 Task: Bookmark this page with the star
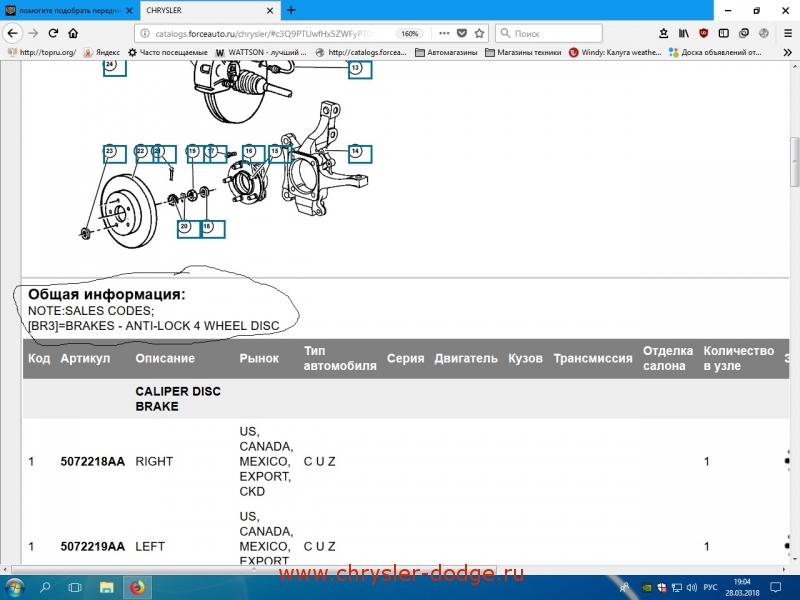(479, 33)
